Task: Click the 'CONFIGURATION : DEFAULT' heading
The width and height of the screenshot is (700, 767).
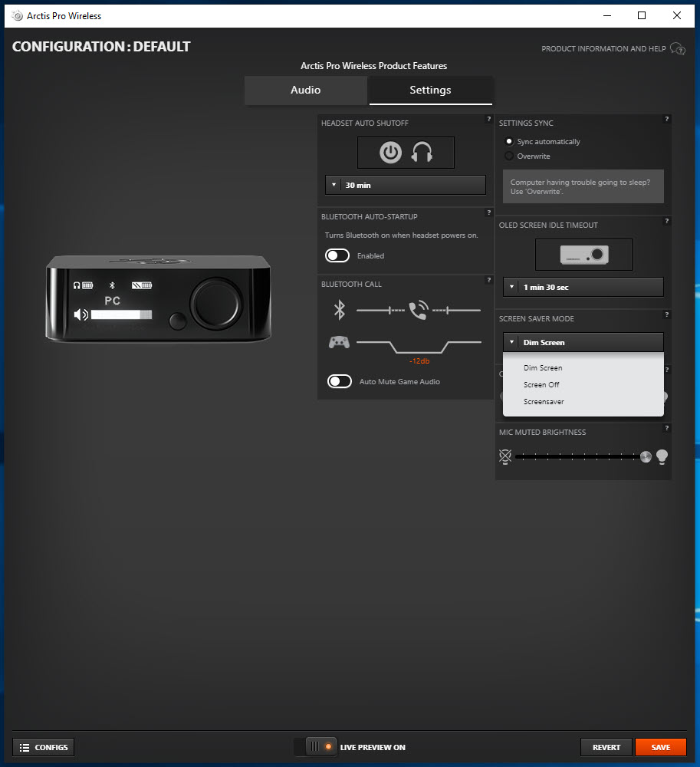Action: (x=101, y=47)
